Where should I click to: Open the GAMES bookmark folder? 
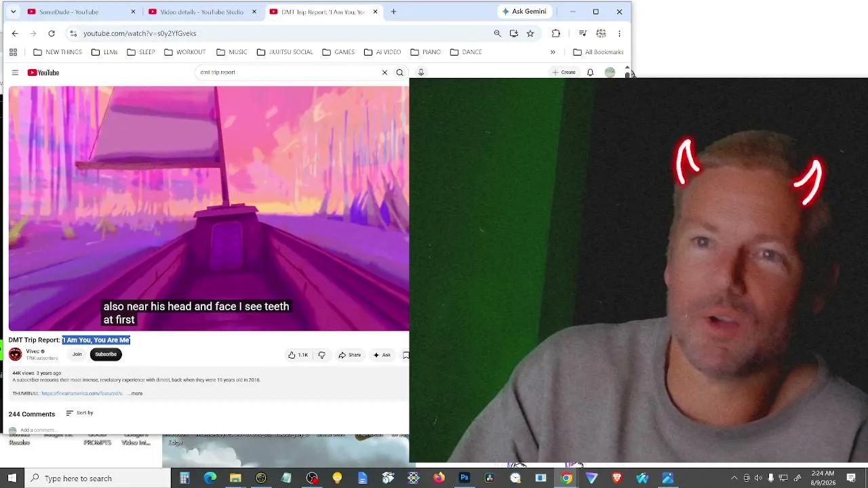tap(338, 52)
